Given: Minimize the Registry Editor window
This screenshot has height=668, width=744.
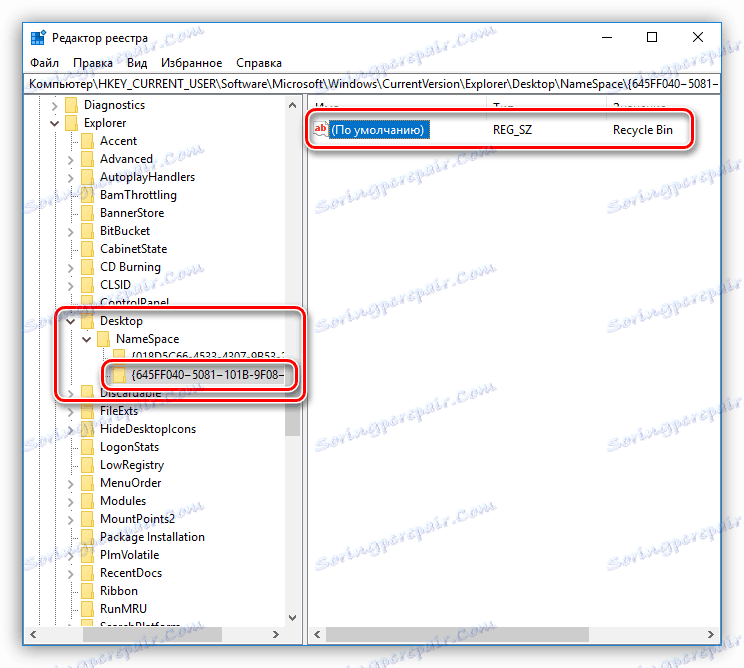Looking at the screenshot, I should click(x=607, y=37).
